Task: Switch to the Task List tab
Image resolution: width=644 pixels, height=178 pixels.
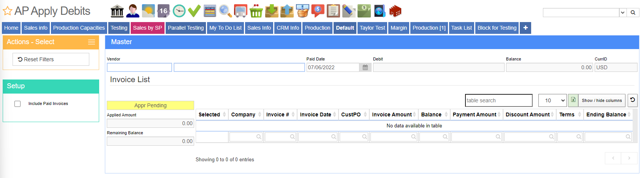Action: [x=461, y=28]
